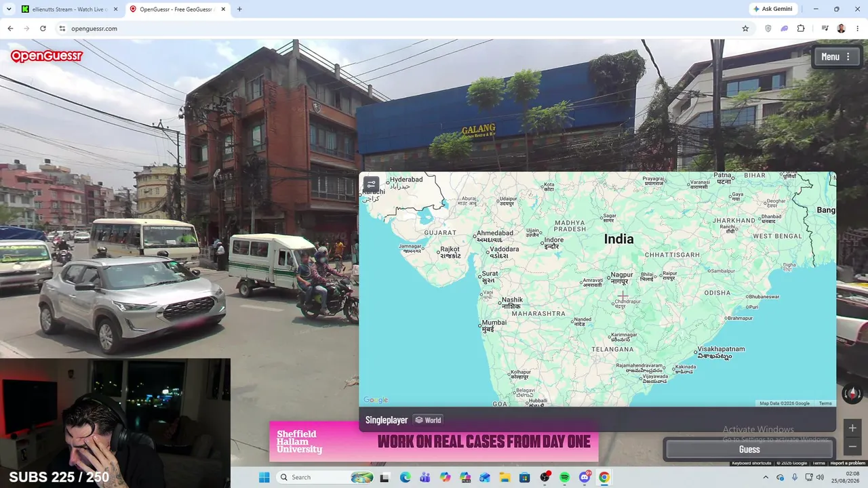Open the Chrome profile avatar
The height and width of the screenshot is (488, 868).
coord(841,28)
